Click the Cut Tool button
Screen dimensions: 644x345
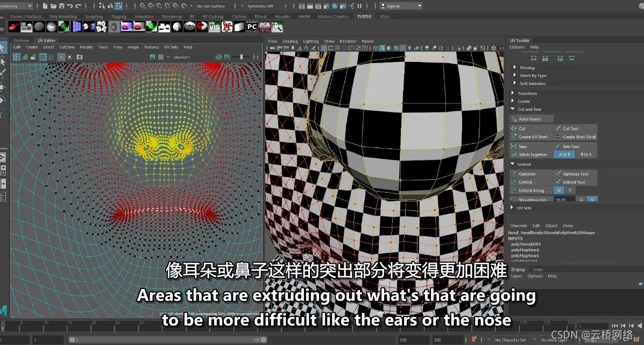[x=576, y=128]
